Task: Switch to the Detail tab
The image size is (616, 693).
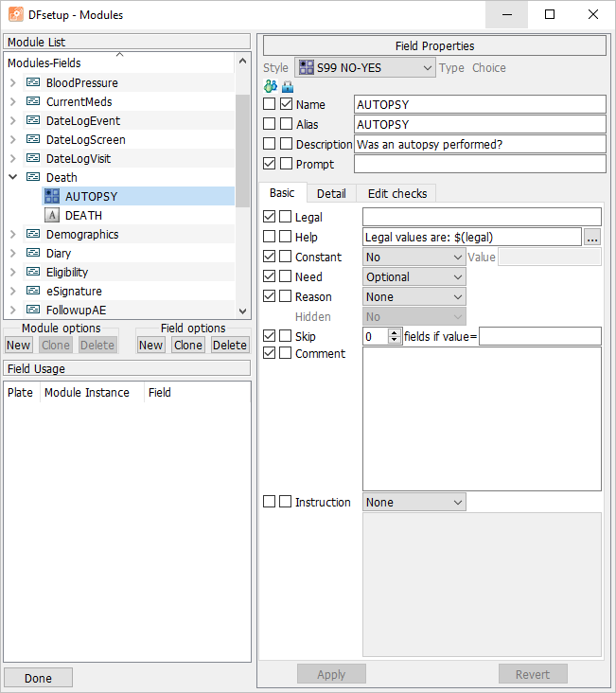Action: coord(331,193)
